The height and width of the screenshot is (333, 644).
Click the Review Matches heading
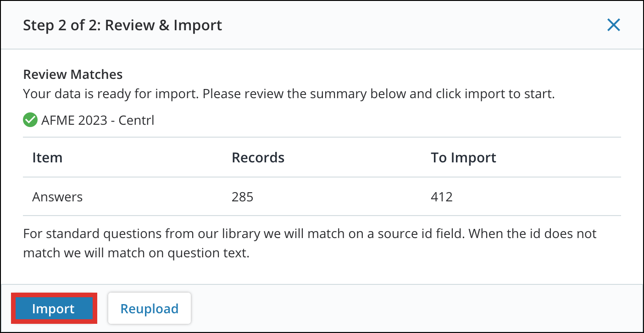[73, 74]
